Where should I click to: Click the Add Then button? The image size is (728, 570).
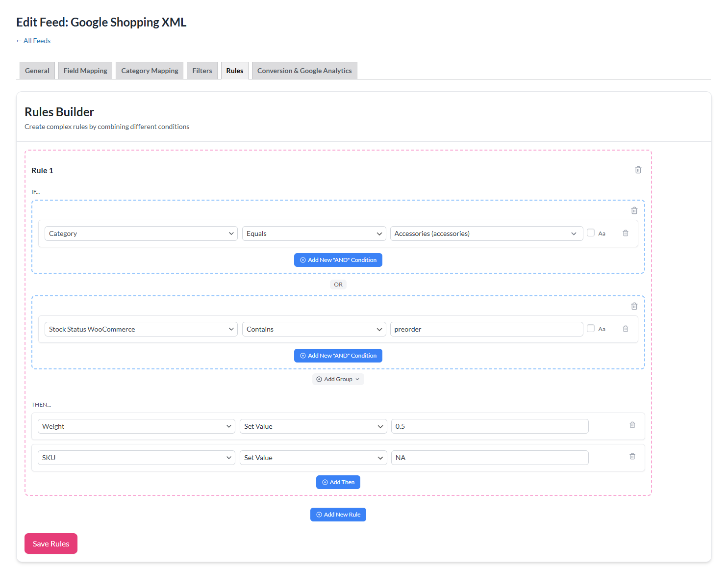point(338,482)
